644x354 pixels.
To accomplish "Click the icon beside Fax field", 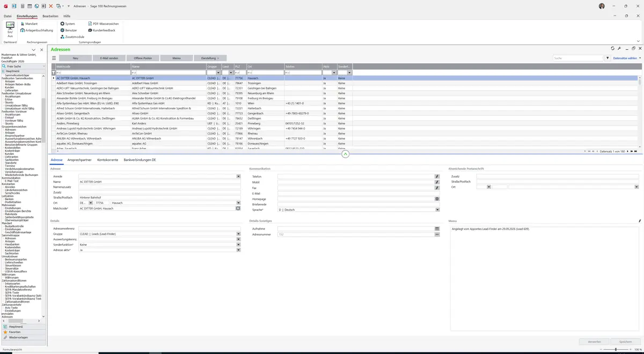I will click(x=437, y=188).
